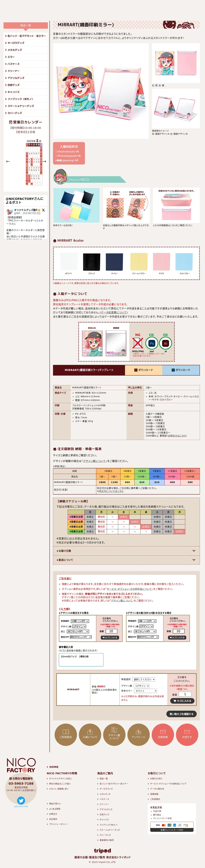Screen dimensions: 205x868
Task: Open the 5個〜/+32円 example dropdown
Action: pyautogui.click(x=147, y=621)
